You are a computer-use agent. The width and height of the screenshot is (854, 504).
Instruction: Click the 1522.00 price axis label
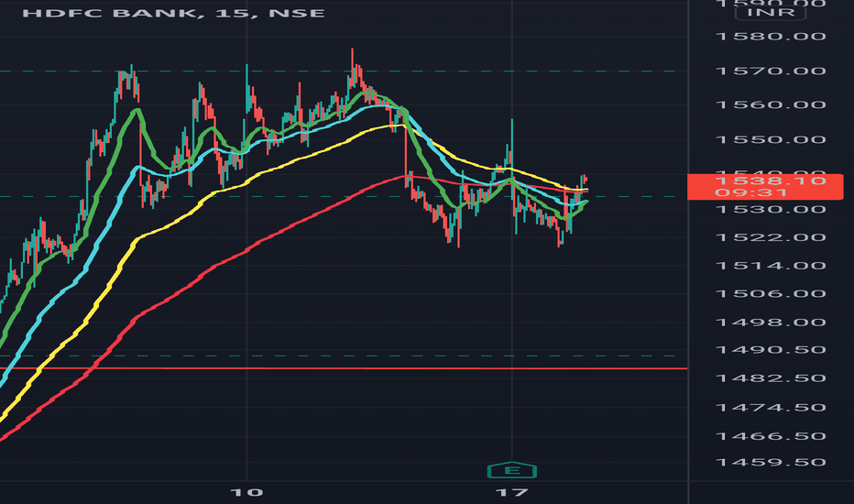tap(771, 237)
